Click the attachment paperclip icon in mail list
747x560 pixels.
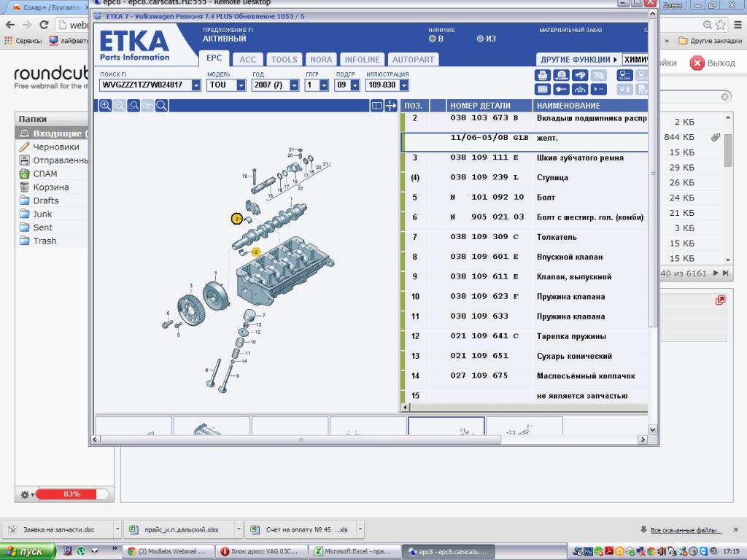(715, 137)
